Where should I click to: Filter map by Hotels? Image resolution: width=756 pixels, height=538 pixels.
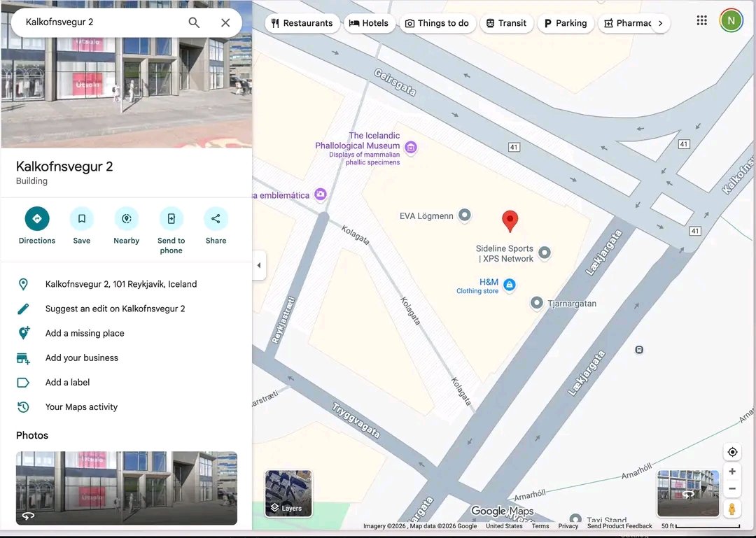370,23
